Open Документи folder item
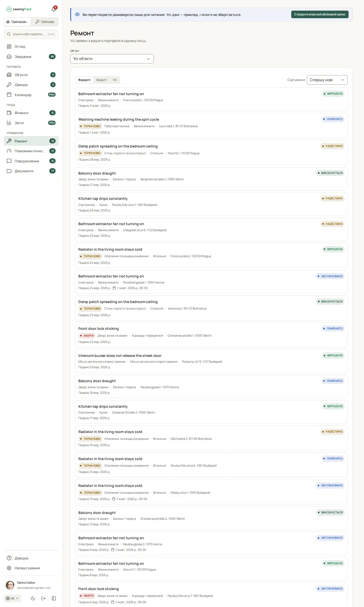This screenshot has height=607, width=364. pyautogui.click(x=31, y=171)
